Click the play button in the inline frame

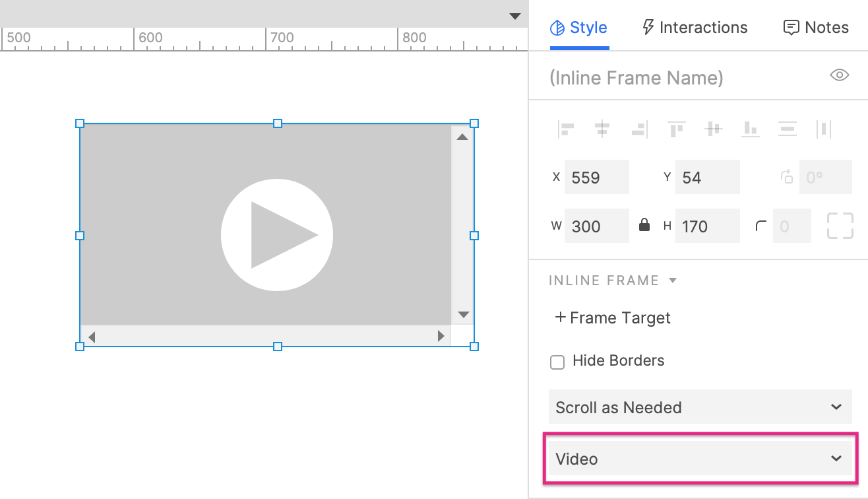pos(277,235)
